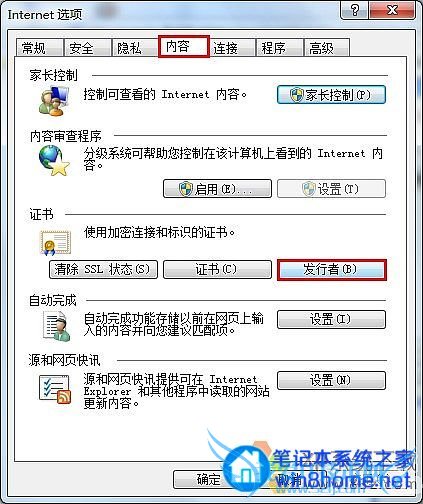Click 设置(T) content advisor button
Image resolution: width=423 pixels, height=504 pixels.
point(331,189)
